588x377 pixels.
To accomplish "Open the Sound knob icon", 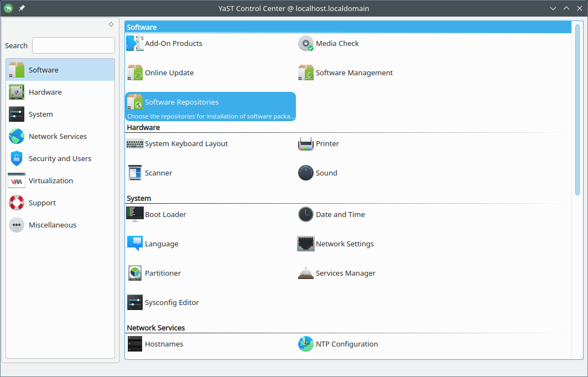I will click(306, 173).
